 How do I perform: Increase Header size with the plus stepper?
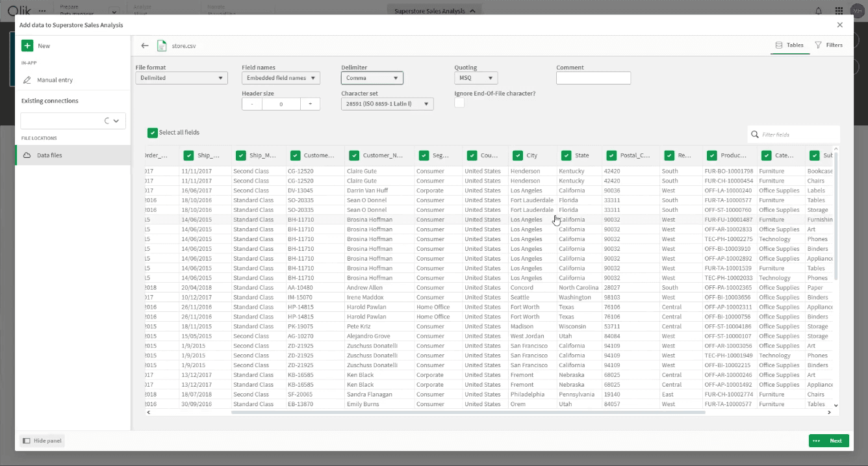click(x=310, y=103)
